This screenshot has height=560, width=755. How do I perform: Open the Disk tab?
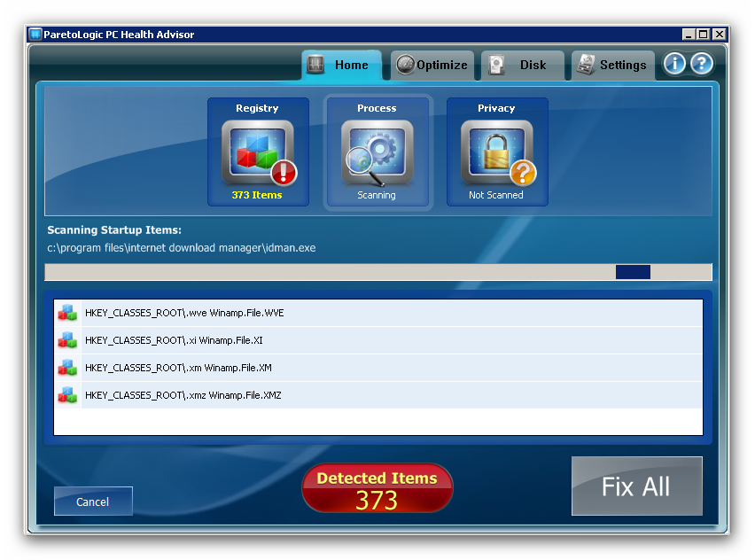point(523,65)
